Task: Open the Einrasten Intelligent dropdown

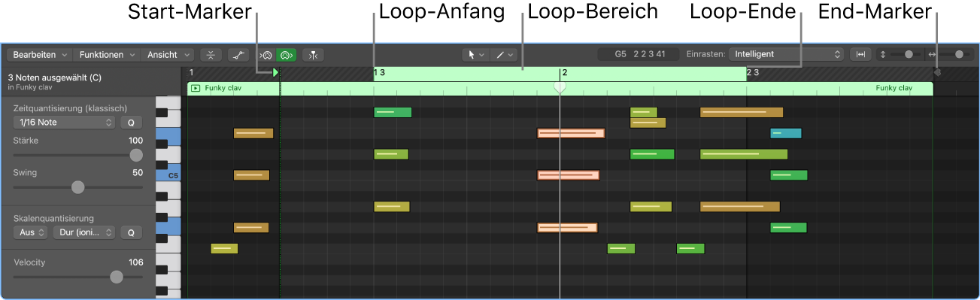Action: click(786, 54)
